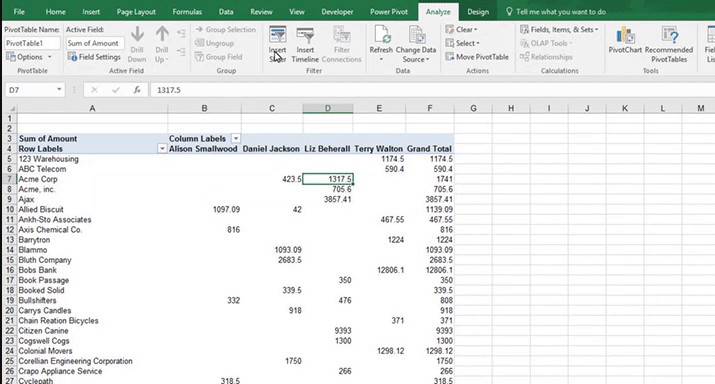This screenshot has width=715, height=384.
Task: Click the 'Daniel Jackson' header cell
Action: pos(271,149)
